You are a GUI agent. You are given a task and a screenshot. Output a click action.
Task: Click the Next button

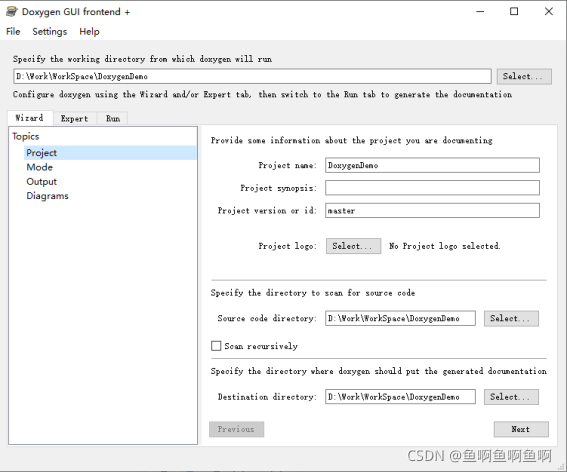521,429
